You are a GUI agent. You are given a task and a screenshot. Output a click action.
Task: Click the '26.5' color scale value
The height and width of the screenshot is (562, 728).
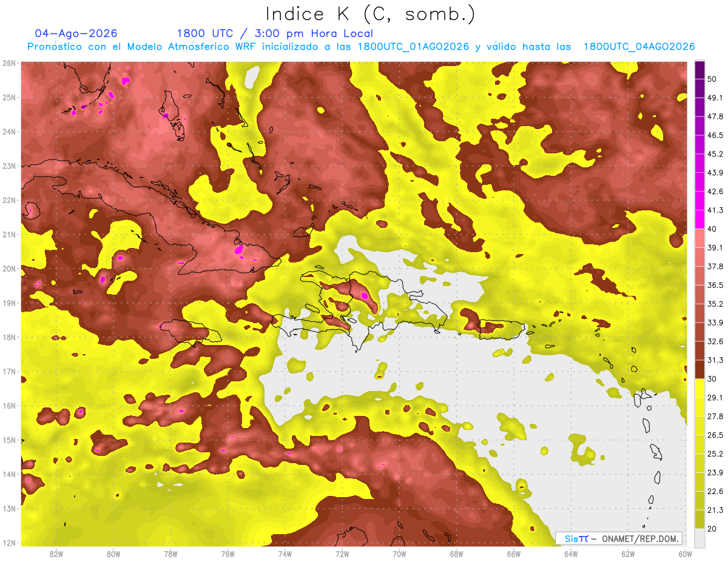pyautogui.click(x=715, y=435)
